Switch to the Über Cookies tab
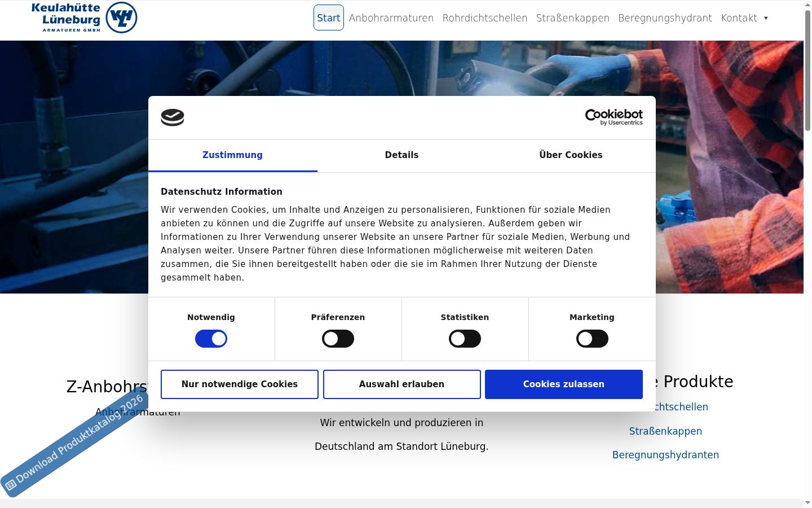The width and height of the screenshot is (812, 508). [571, 155]
